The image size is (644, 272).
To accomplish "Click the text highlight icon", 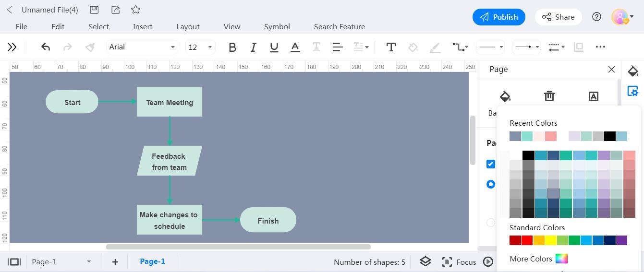I will (x=316, y=47).
